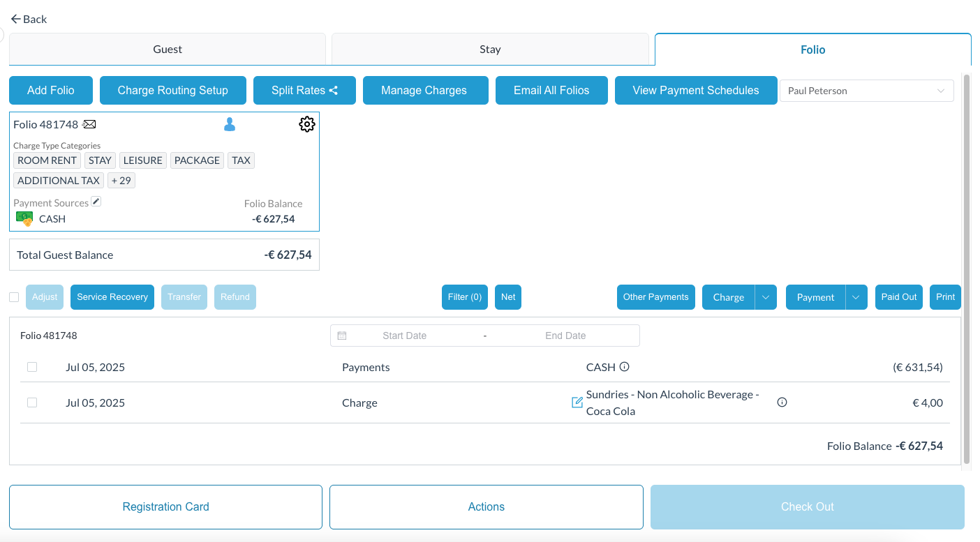
Task: Open the Paul Peterson guest dropdown
Action: [866, 91]
